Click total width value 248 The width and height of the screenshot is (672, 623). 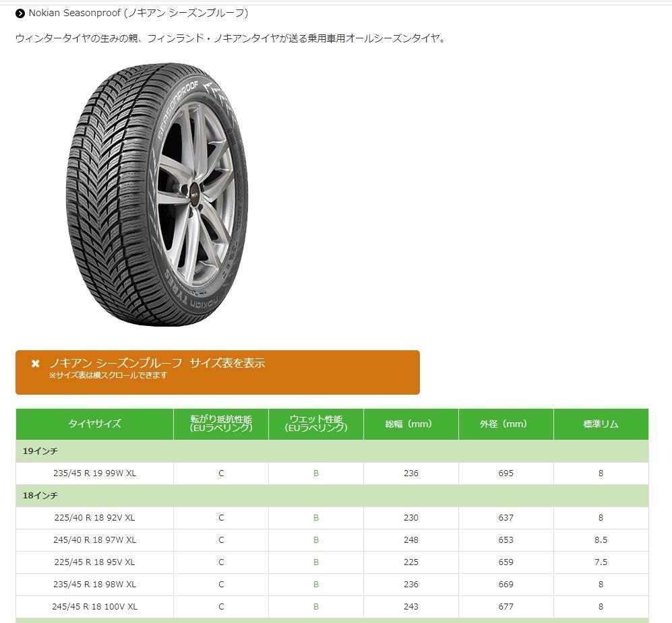pyautogui.click(x=411, y=540)
